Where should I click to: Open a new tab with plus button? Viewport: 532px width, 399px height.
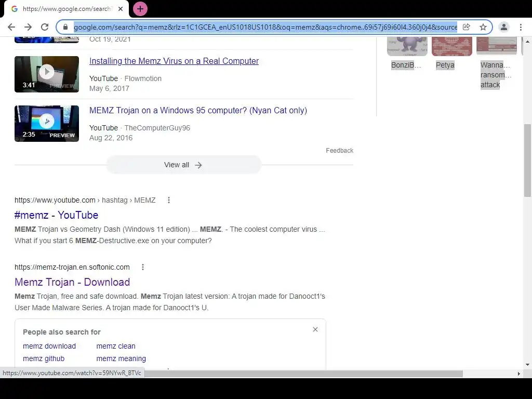coord(140,9)
